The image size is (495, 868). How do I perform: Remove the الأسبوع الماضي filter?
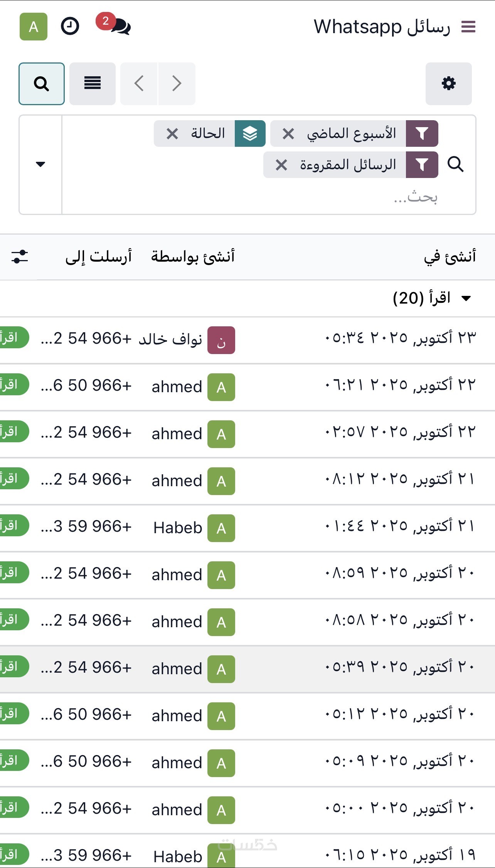pyautogui.click(x=288, y=134)
